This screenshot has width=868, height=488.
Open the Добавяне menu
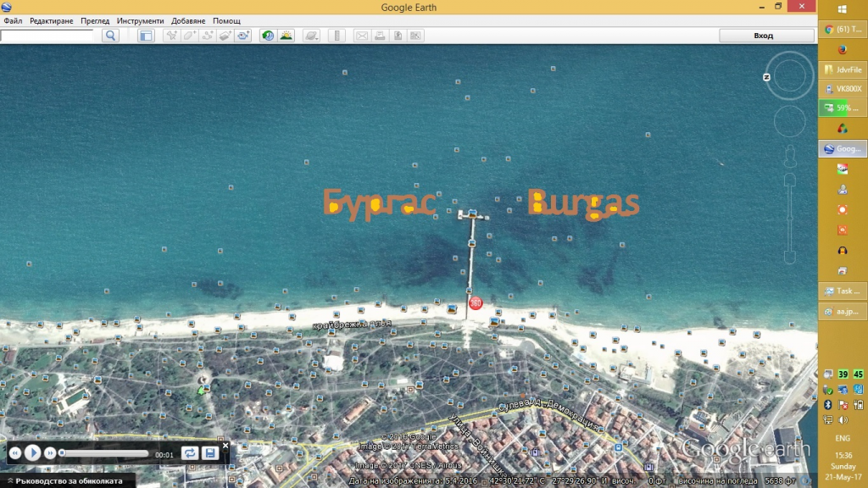click(188, 21)
